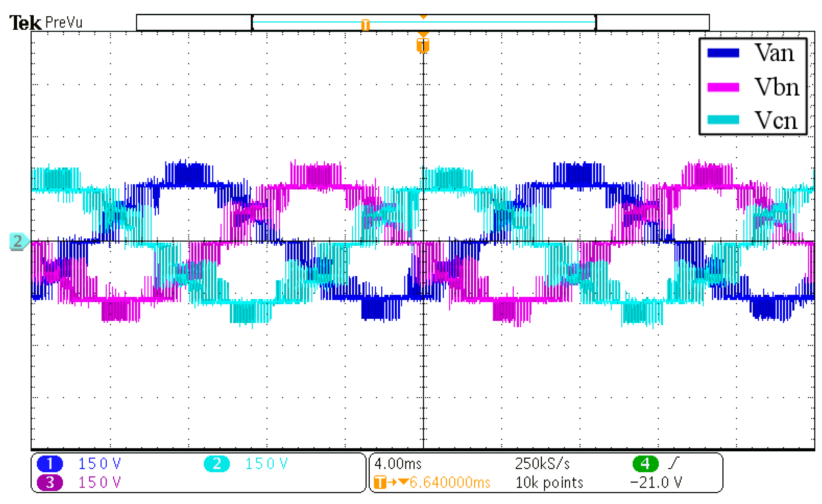Click the green channel 4 trigger badge
The width and height of the screenshot is (822, 504).
click(645, 463)
